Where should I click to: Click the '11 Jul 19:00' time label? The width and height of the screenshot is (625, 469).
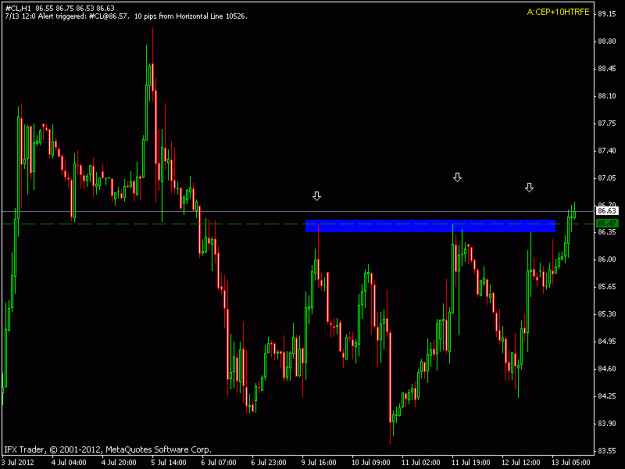(x=471, y=462)
